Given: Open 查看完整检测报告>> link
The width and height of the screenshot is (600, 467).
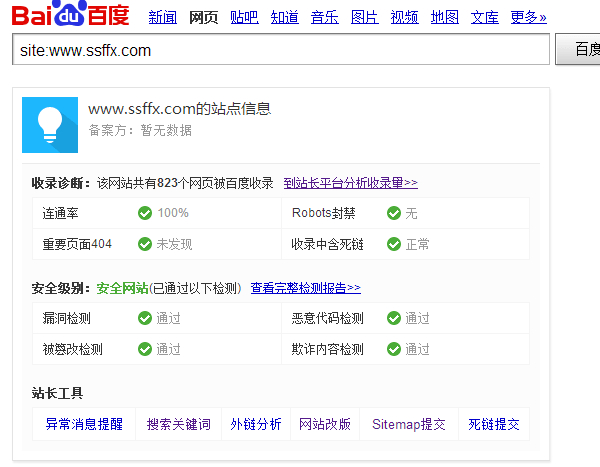Looking at the screenshot, I should (306, 288).
